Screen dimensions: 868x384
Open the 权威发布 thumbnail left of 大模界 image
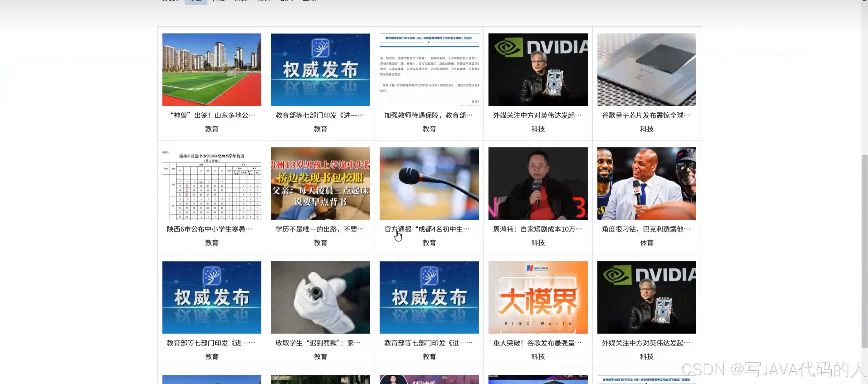429,297
